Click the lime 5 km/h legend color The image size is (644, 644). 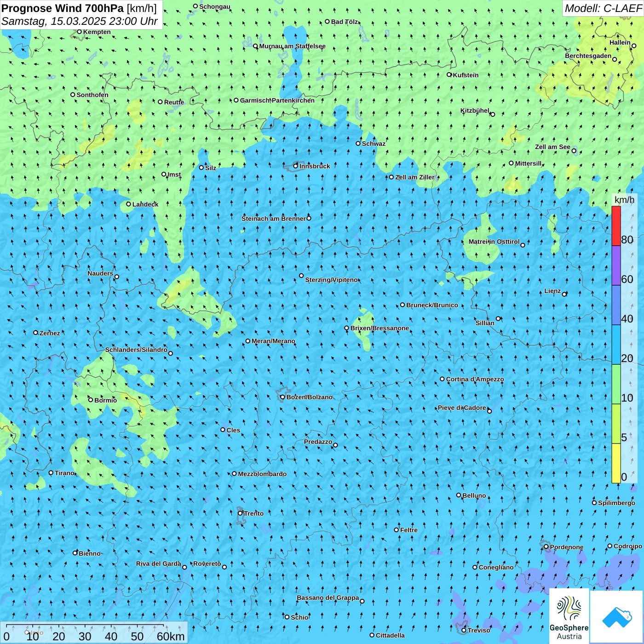click(616, 424)
